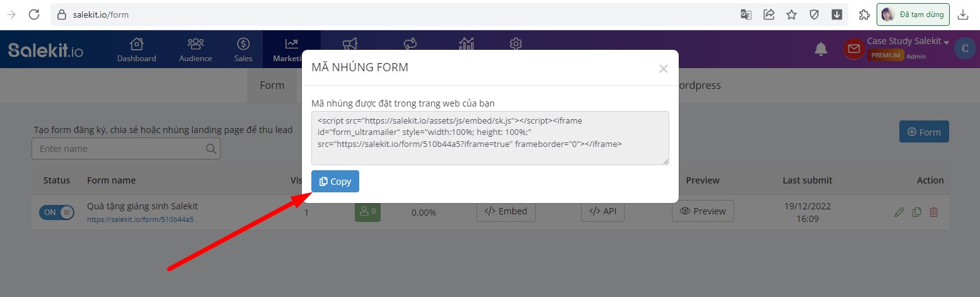Click the download extension icon in address bar

click(837, 15)
